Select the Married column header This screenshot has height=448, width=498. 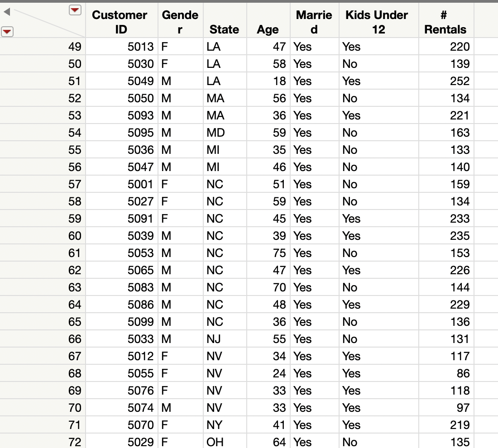click(x=314, y=20)
